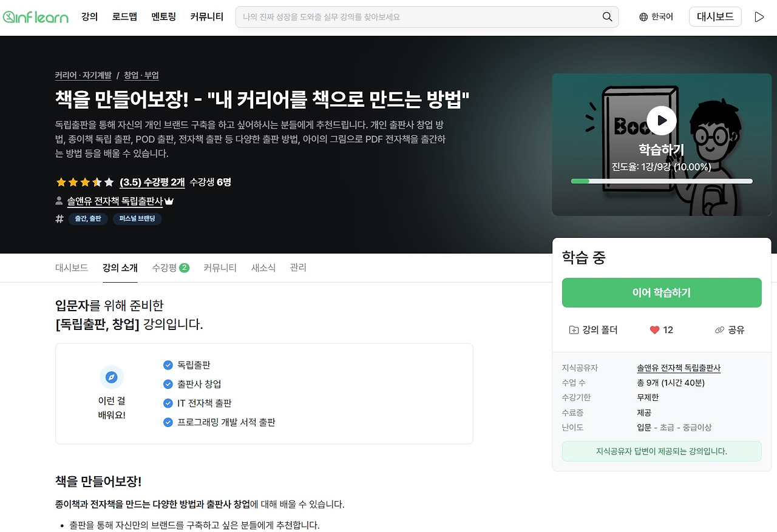Click the compass icon in learning box
The width and height of the screenshot is (777, 532).
pos(112,377)
